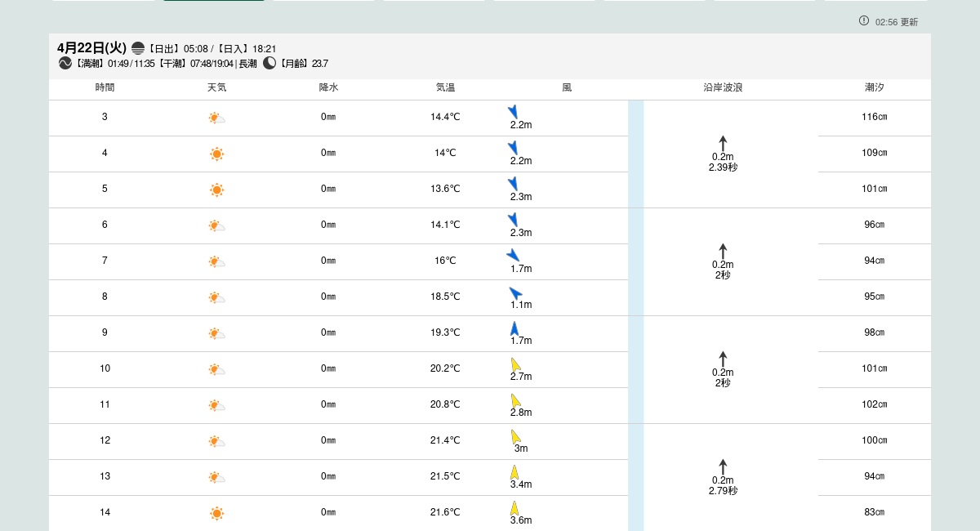Click the sunny weather icon for hour 4
This screenshot has width=980, height=531.
coord(216,154)
